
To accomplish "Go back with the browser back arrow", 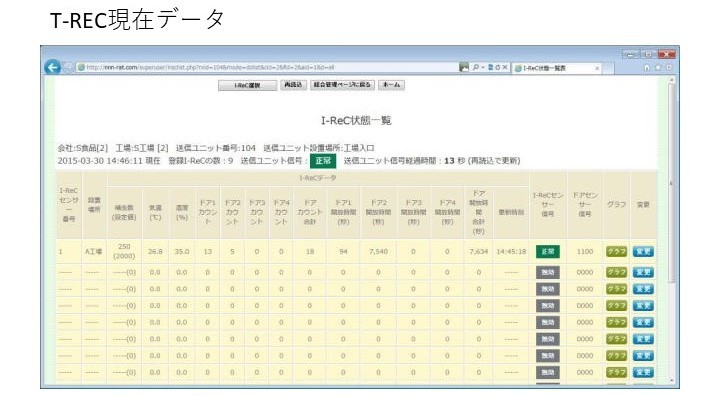I will [52, 68].
